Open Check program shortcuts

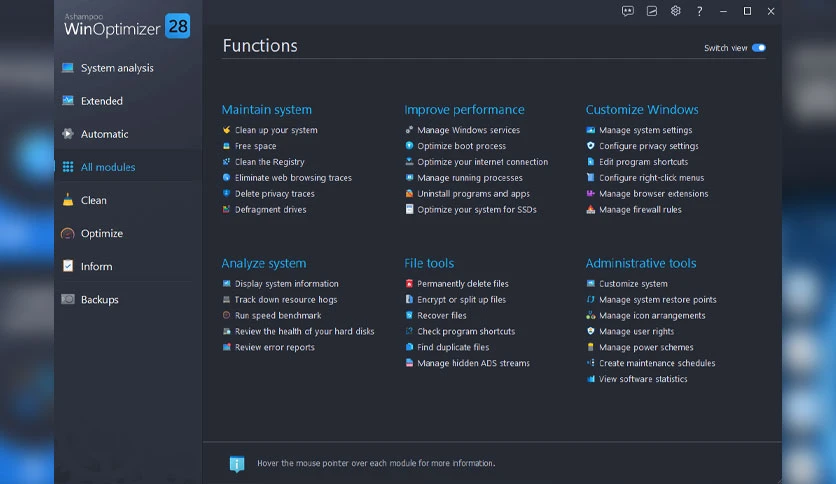(466, 331)
